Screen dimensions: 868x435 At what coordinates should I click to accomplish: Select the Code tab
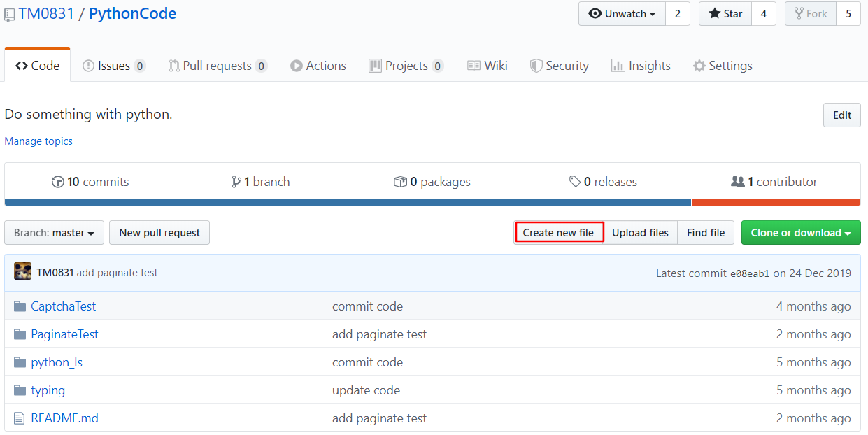point(38,66)
